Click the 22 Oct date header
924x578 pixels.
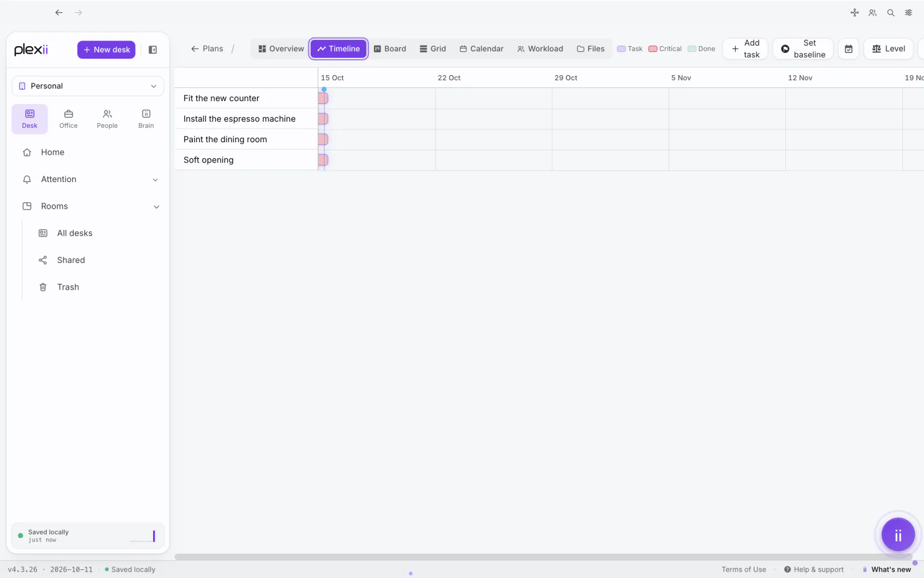pos(449,77)
